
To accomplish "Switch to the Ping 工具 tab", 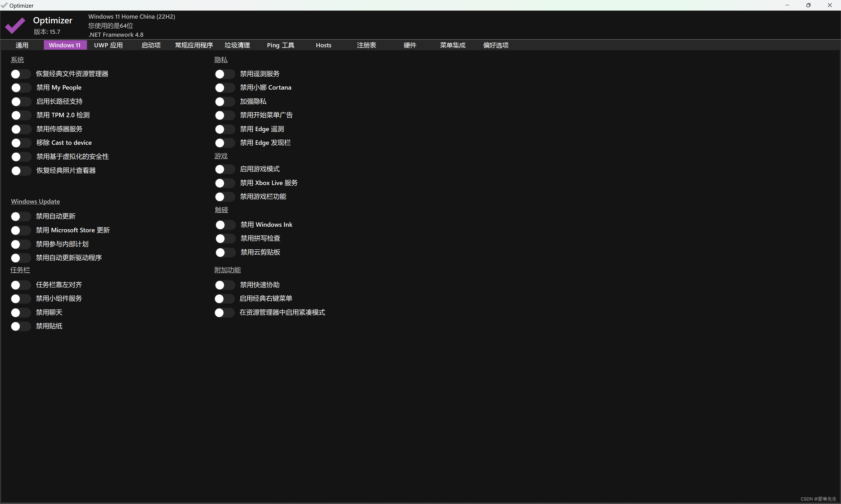I will pos(281,45).
